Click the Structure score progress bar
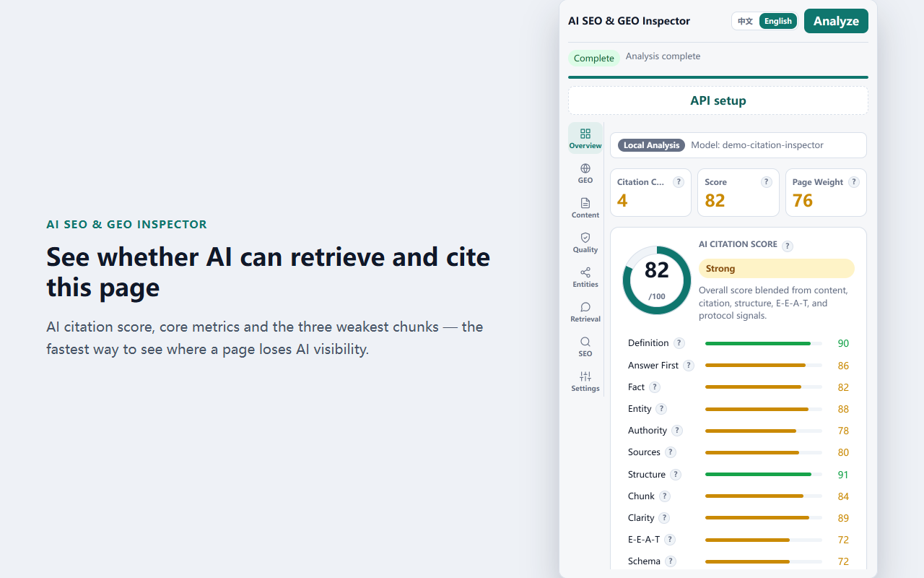The height and width of the screenshot is (578, 924). click(x=764, y=475)
